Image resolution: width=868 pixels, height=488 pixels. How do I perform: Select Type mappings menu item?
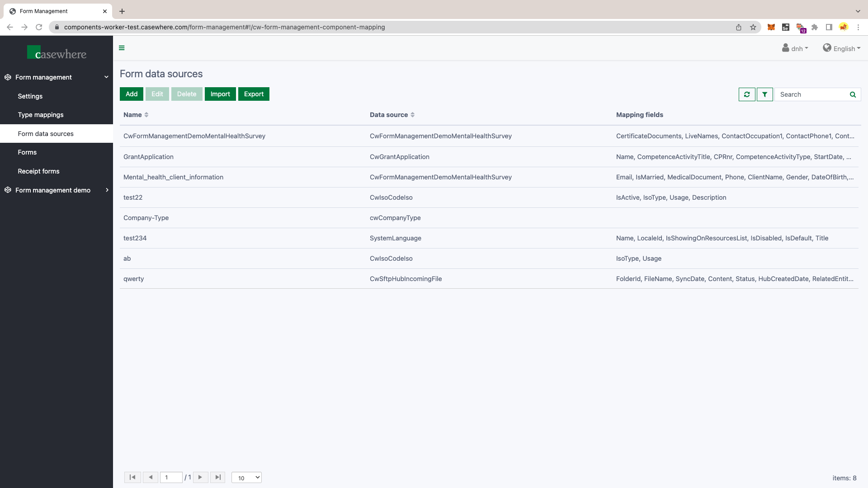click(41, 114)
